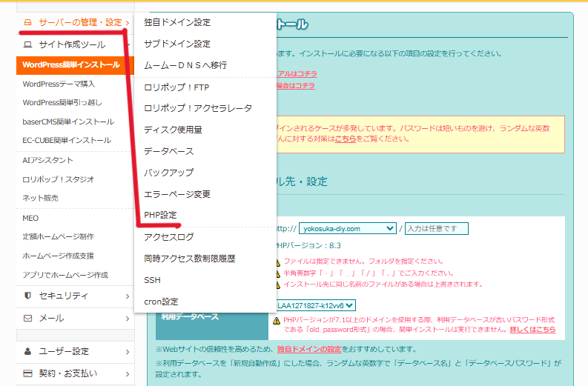This screenshot has width=588, height=386.
Task: Click the card icon beside 契約・お支払い
Action: click(27, 373)
